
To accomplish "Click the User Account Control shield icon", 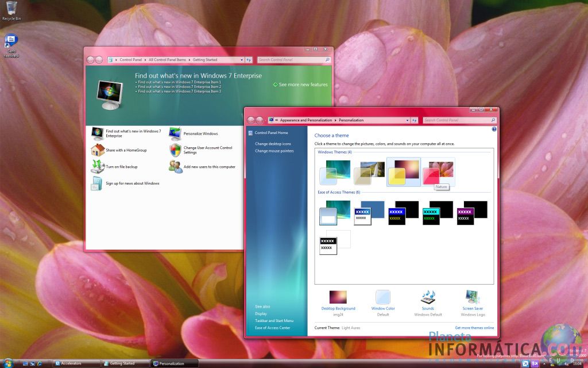I will 175,150.
